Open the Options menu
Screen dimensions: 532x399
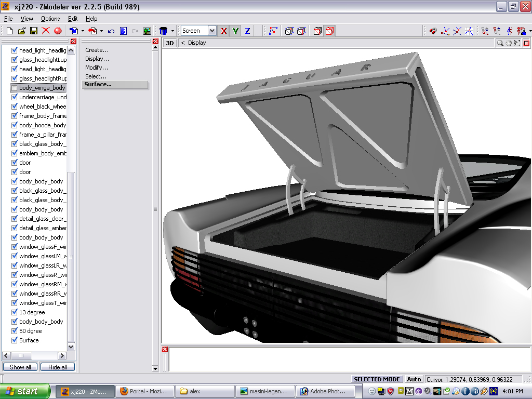[x=50, y=19]
